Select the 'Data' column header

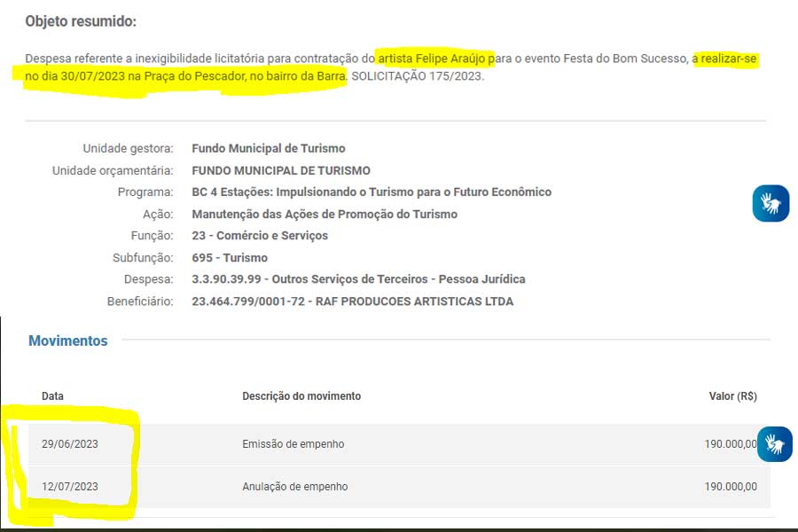click(x=52, y=396)
